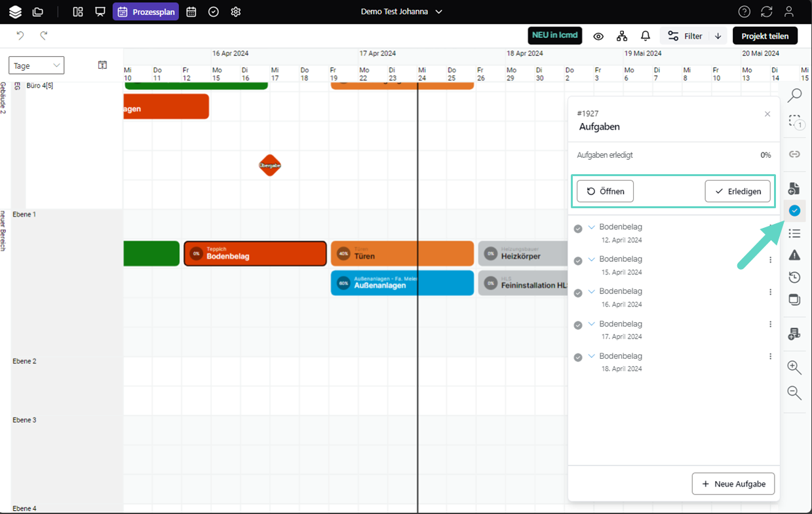Mark Bodenbelag task from 16. April 2024 done
The height and width of the screenshot is (514, 812).
pyautogui.click(x=578, y=293)
